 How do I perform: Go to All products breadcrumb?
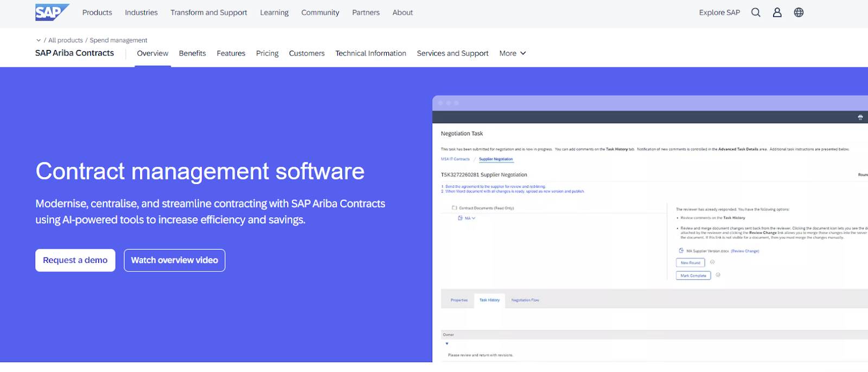(x=66, y=40)
